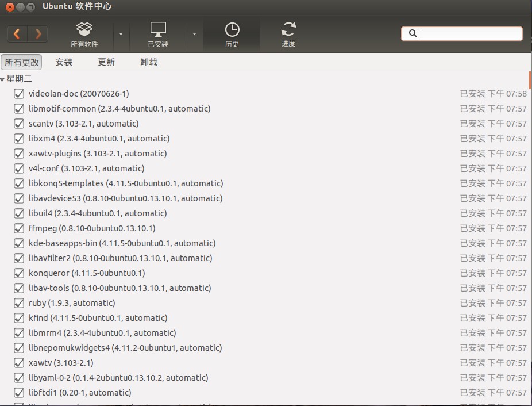Toggle the checkbox for libmotif-common
This screenshot has width=532, height=406.
[x=19, y=109]
